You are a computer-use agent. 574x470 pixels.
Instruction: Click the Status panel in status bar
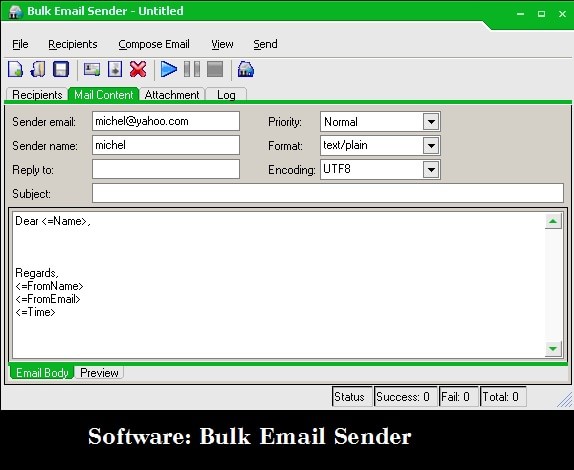point(353,397)
